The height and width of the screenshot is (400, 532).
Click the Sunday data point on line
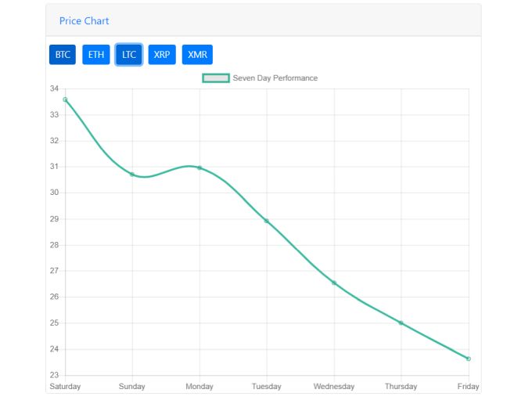[x=132, y=175]
